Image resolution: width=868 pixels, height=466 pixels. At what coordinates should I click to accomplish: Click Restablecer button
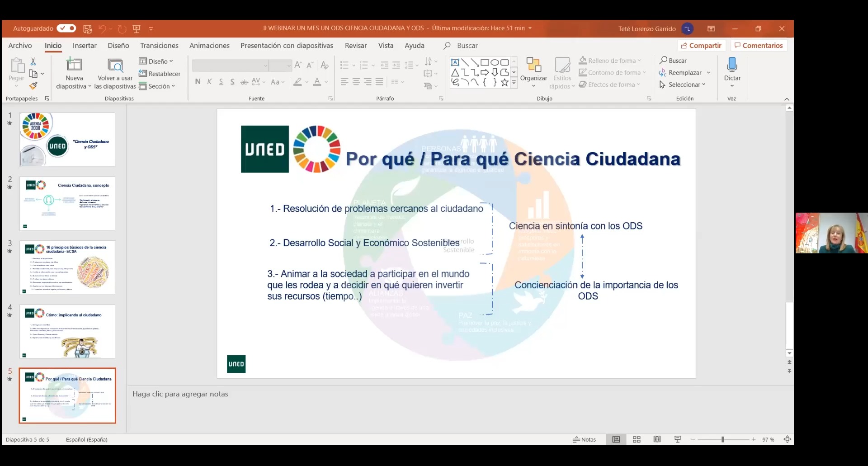160,74
